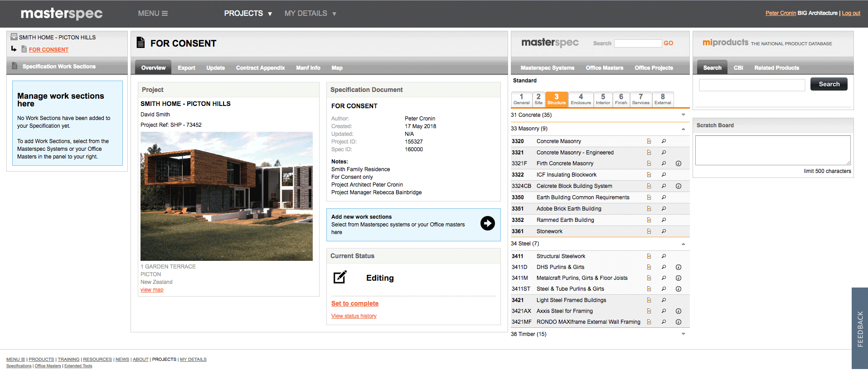Click the add-section icon for 3320 Concrete Masonry
The image size is (868, 379).
649,141
